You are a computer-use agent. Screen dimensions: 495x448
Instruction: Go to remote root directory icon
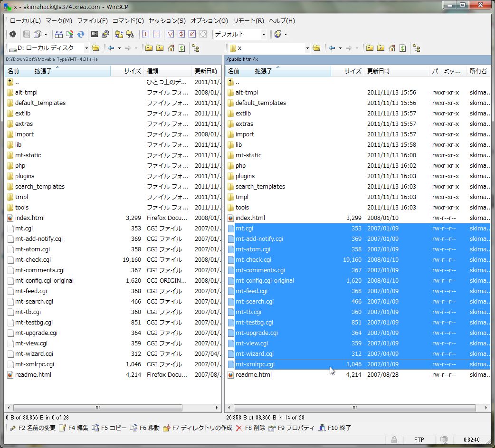tap(381, 48)
